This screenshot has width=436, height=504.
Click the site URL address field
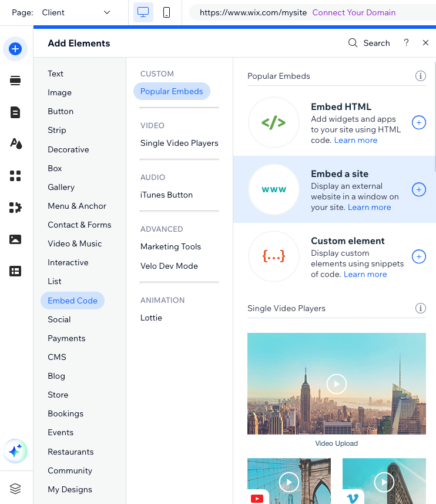click(313, 12)
